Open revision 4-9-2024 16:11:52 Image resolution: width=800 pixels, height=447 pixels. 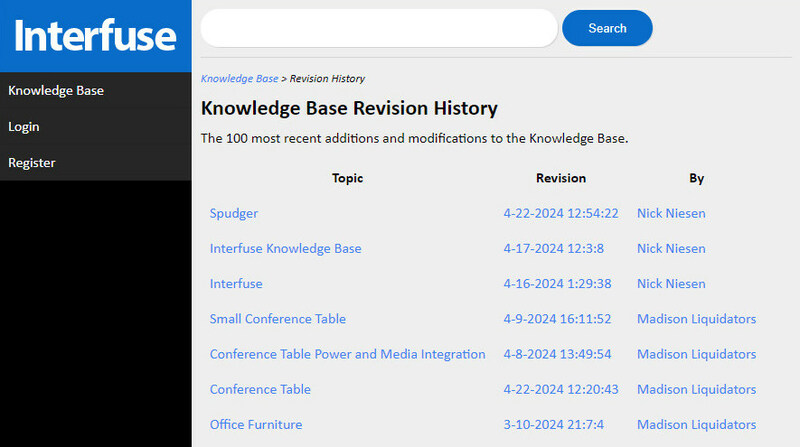(557, 319)
